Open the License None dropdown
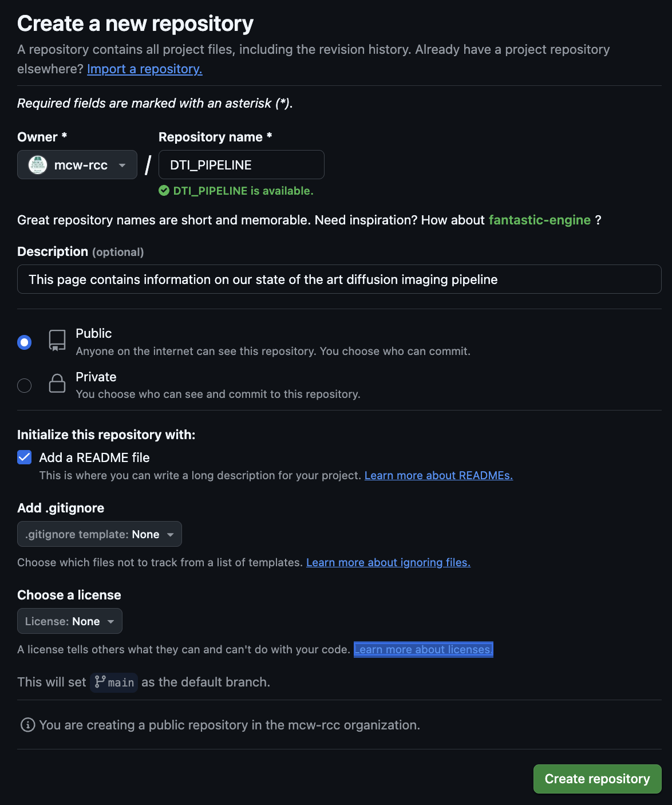 click(x=70, y=621)
